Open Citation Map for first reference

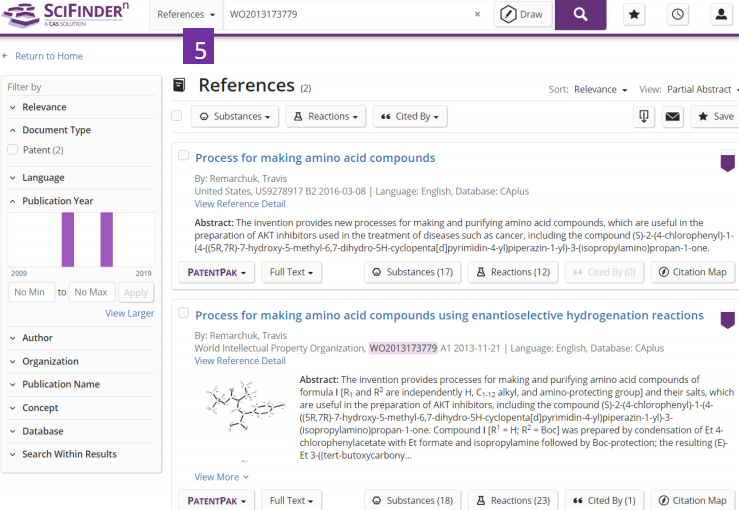point(692,272)
